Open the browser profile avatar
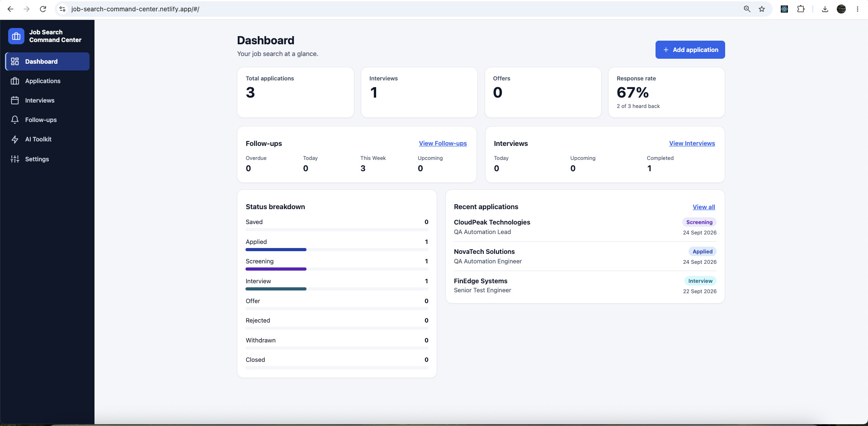Viewport: 868px width, 426px height. pos(841,9)
